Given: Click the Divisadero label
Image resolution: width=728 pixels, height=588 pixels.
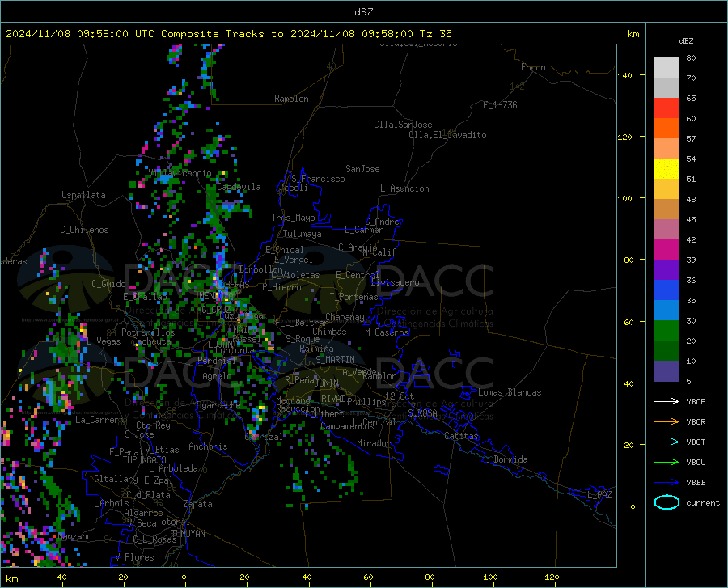Looking at the screenshot, I should [395, 282].
